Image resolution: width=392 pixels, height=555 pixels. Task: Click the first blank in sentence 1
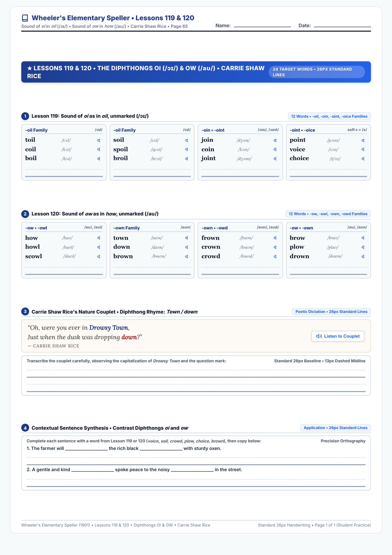coord(86,449)
